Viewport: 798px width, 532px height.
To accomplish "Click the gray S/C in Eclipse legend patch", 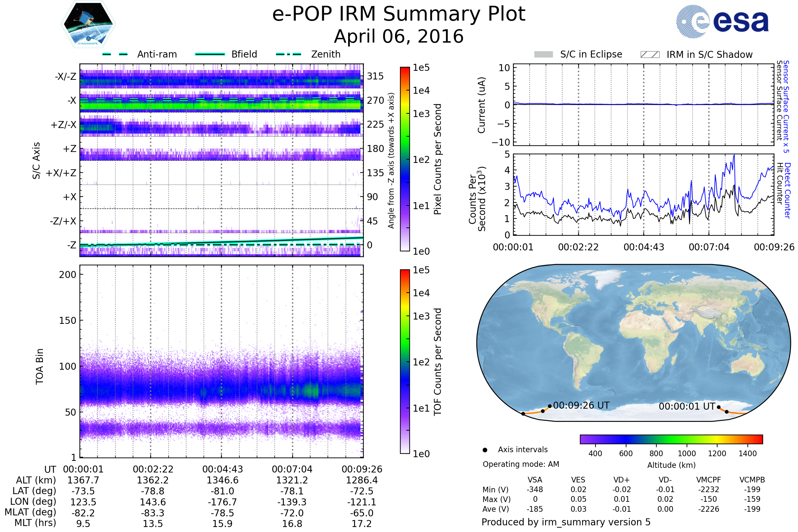I will pos(543,55).
